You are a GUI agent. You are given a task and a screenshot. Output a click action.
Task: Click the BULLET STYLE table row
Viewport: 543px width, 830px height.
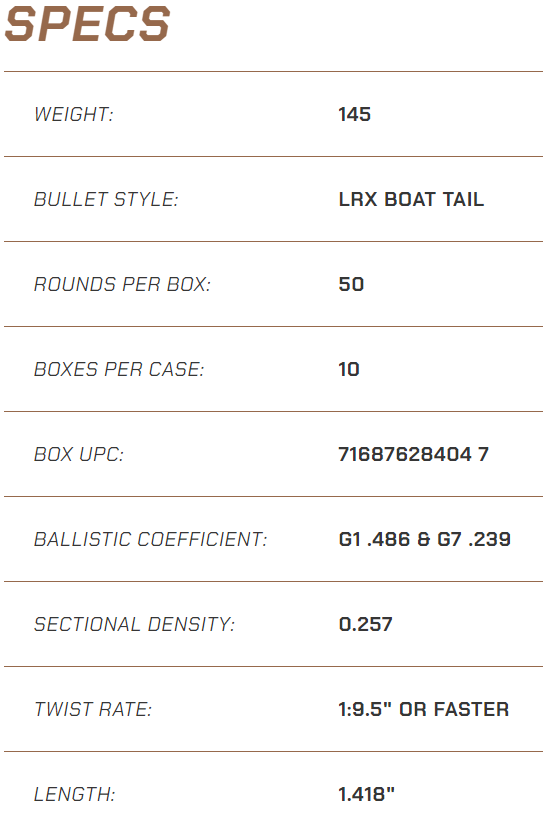(273, 200)
